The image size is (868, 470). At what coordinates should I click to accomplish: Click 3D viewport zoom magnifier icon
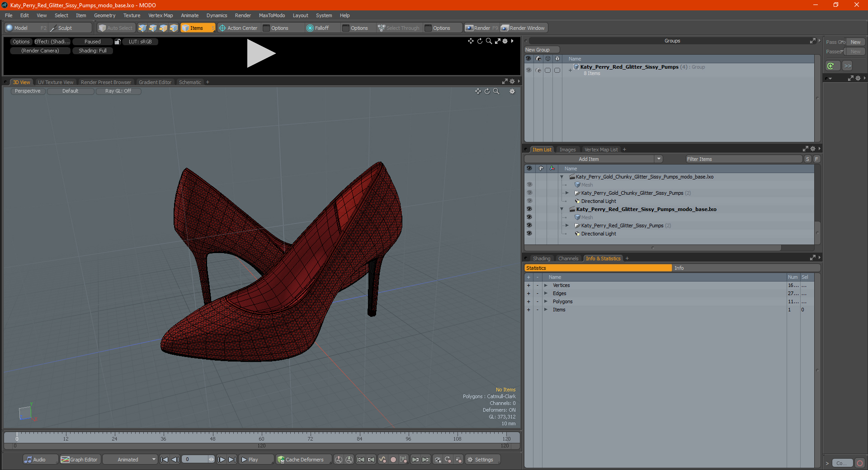[x=496, y=91]
